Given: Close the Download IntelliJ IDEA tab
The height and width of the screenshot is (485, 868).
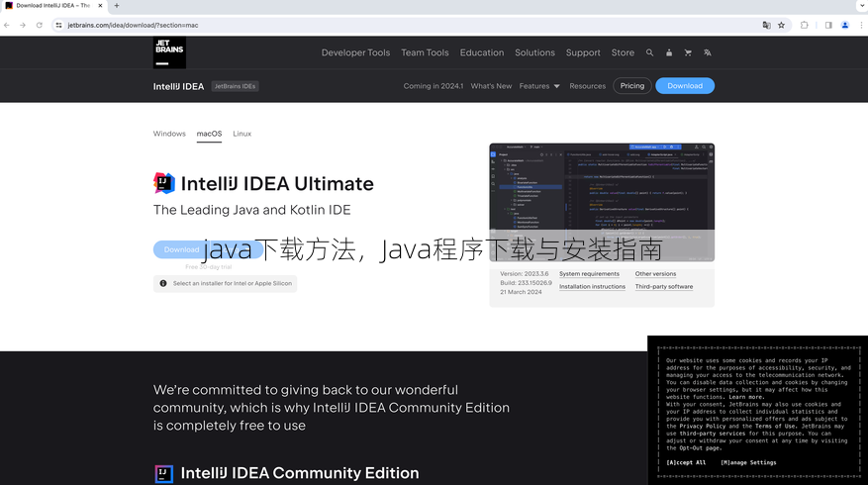Looking at the screenshot, I should (x=100, y=6).
